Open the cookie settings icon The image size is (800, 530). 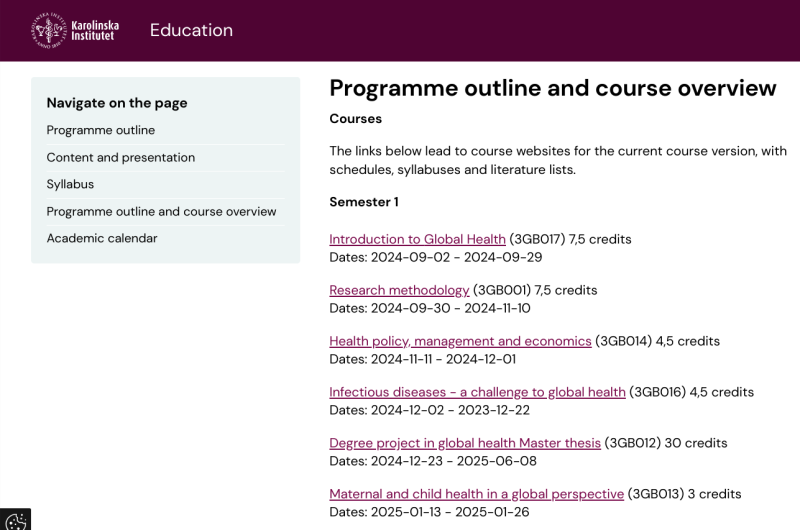15,519
